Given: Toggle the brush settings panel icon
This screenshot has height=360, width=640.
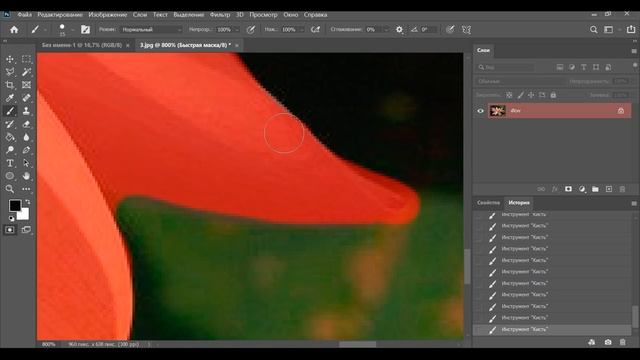Looking at the screenshot, I should (85, 29).
